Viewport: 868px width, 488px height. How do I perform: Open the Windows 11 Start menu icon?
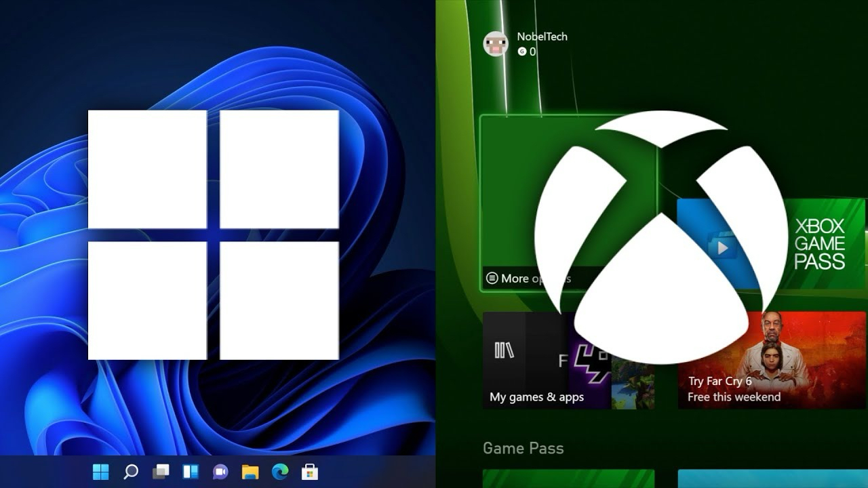[x=101, y=472]
